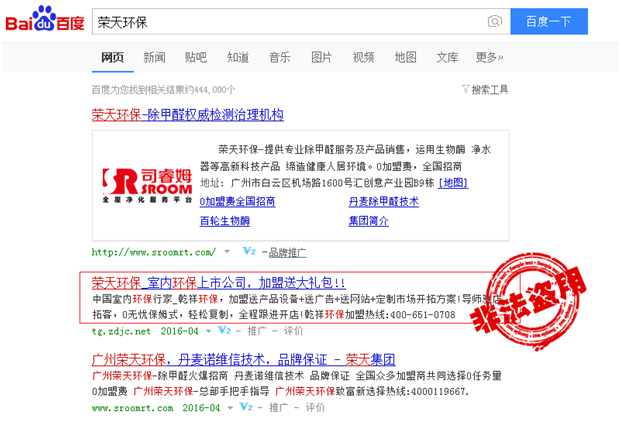Screen dimensions: 621x424
Task: Click 评价 on the www.sroomrt.com 2016-04 row
Action: 315,407
